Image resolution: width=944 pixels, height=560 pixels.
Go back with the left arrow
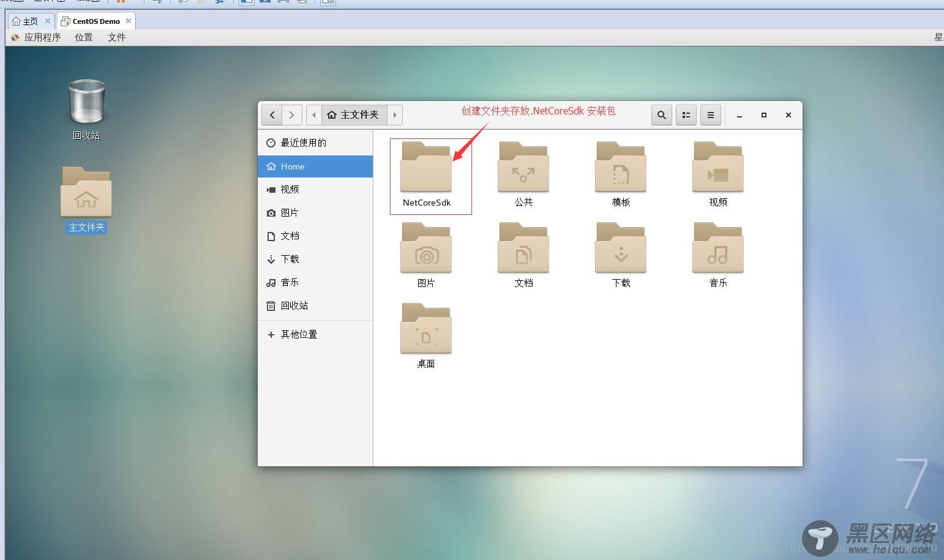click(x=272, y=114)
